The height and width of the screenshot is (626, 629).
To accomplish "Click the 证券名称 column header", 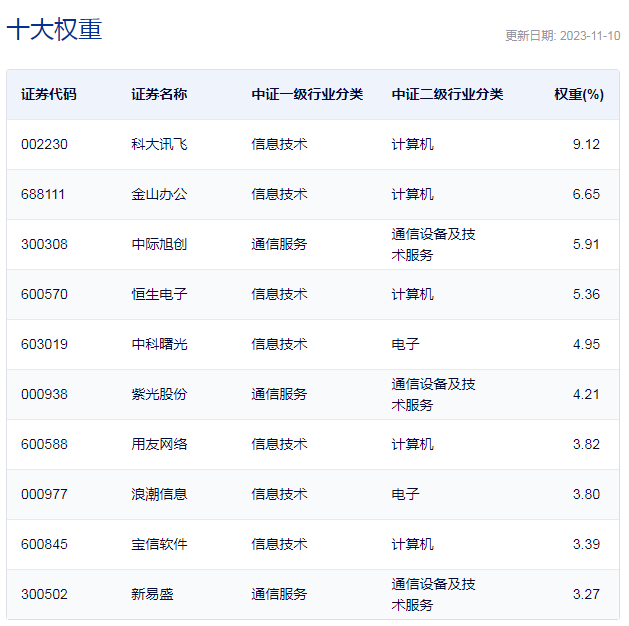I will tap(159, 95).
